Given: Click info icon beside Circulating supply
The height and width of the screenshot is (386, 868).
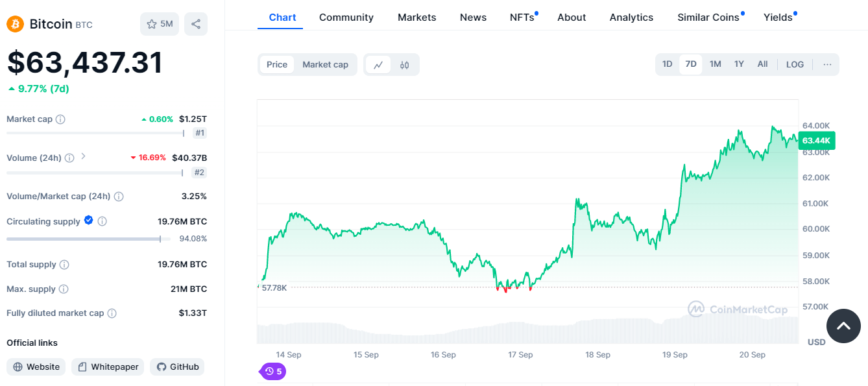Looking at the screenshot, I should pyautogui.click(x=102, y=221).
